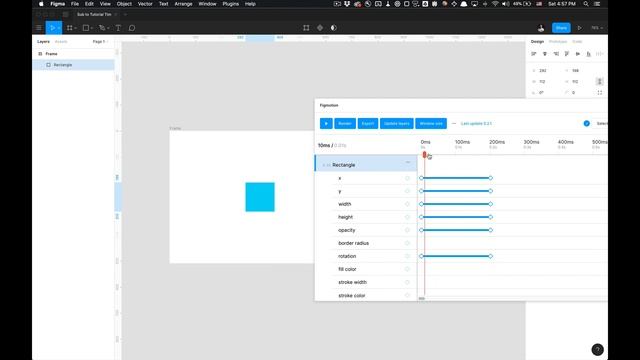
Task: Open macOS Spotlight search icon
Action: coord(586,4)
